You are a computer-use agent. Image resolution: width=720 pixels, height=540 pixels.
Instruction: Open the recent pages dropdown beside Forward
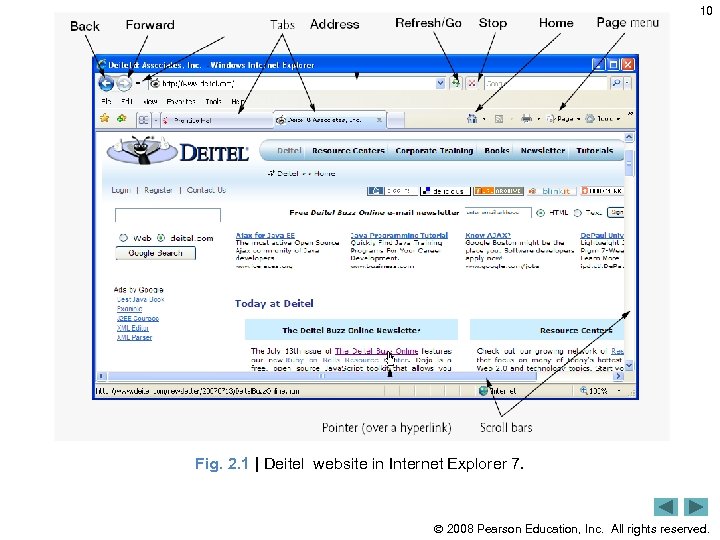click(x=138, y=84)
